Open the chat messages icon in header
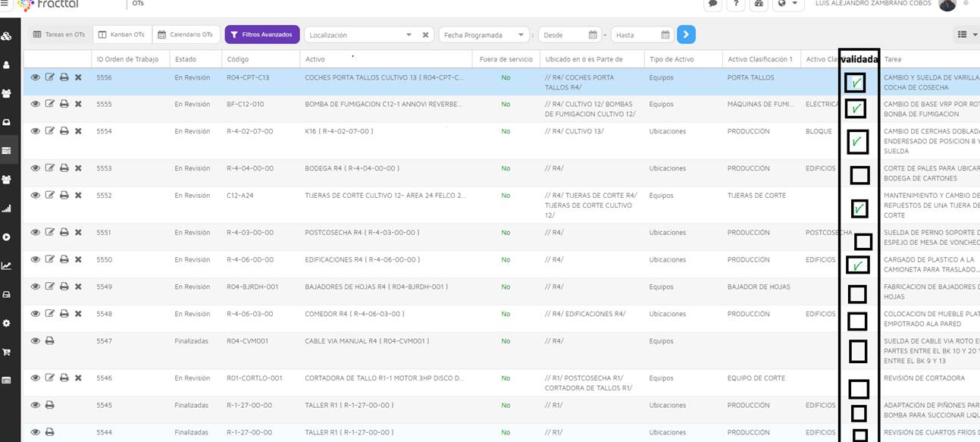Screen dimensions: 980x442 coord(712,5)
